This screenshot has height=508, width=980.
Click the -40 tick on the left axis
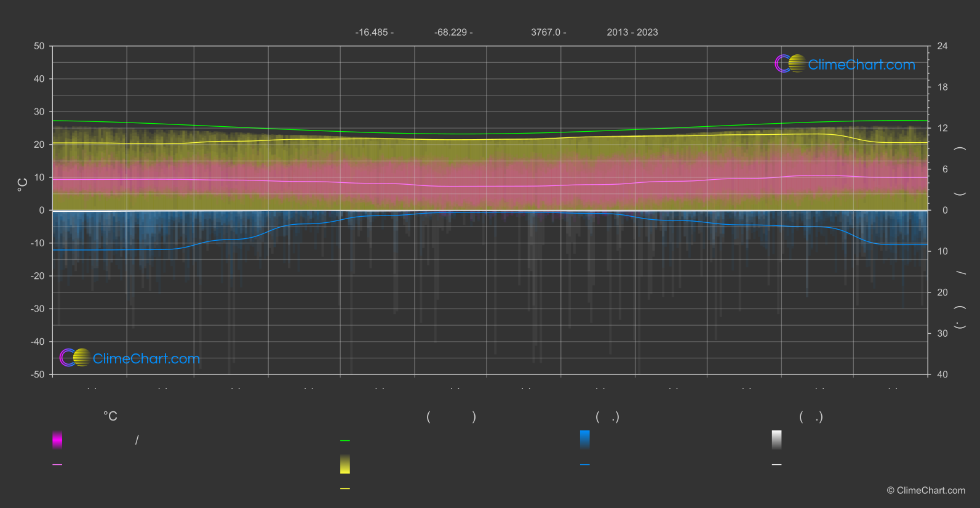click(x=38, y=342)
